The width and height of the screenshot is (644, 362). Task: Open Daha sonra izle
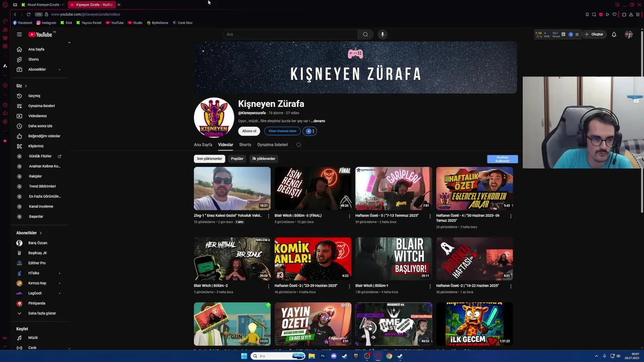[x=40, y=126]
